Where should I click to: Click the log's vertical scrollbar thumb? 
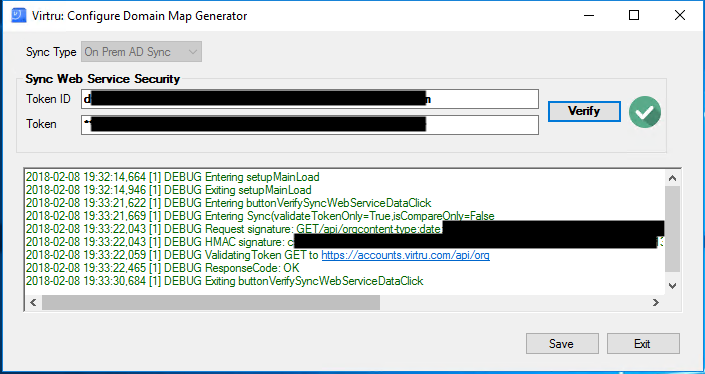tap(673, 229)
